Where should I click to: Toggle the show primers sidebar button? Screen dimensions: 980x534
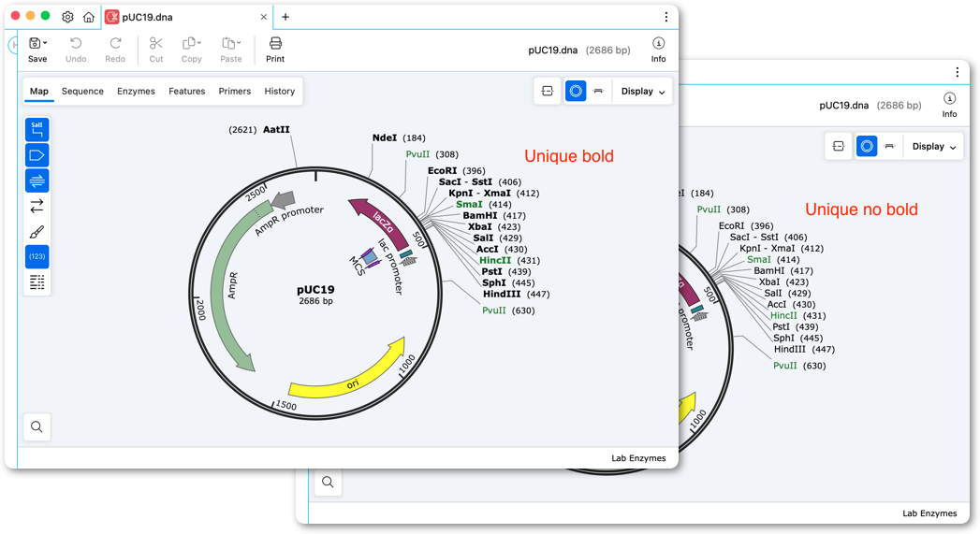[37, 180]
